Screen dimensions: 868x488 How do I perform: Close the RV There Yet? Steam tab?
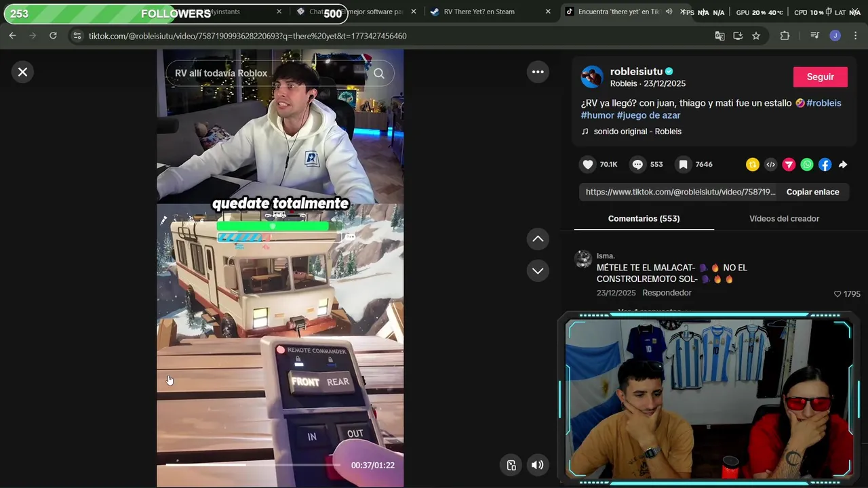pos(548,12)
